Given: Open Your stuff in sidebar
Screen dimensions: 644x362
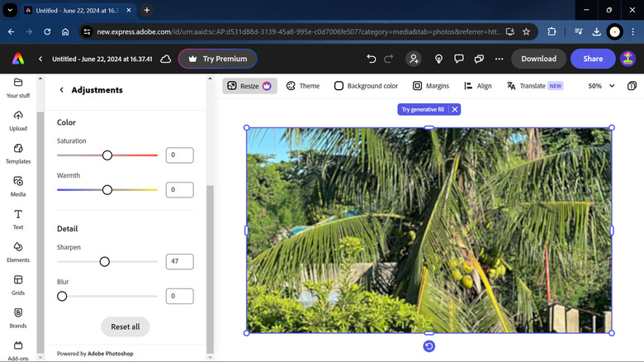Looking at the screenshot, I should click(x=18, y=88).
